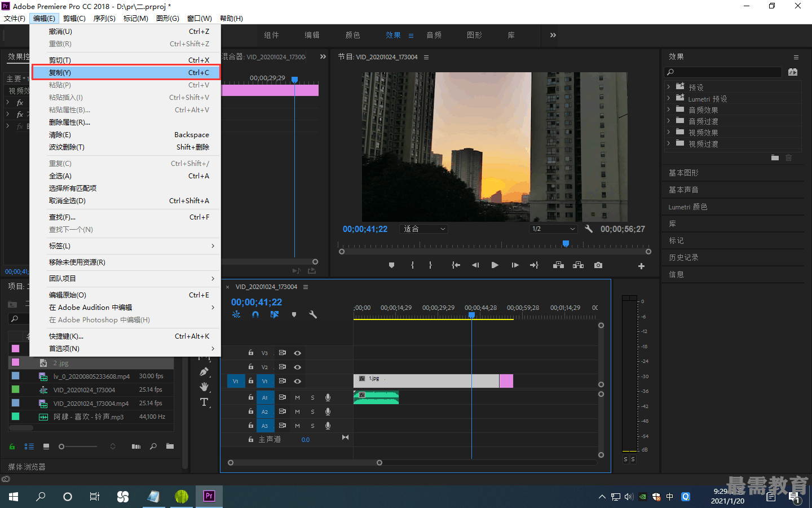Click the Effects panel search field
The width and height of the screenshot is (812, 508).
tap(723, 72)
